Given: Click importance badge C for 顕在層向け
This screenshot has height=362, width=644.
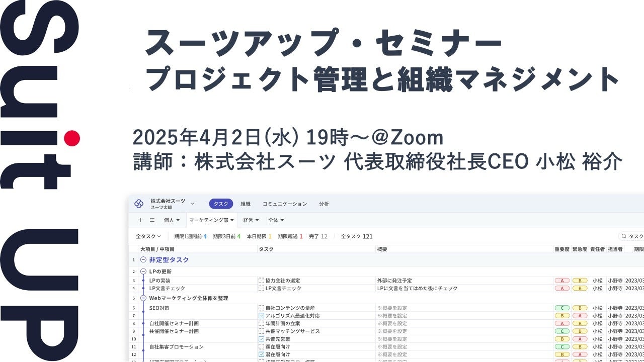Looking at the screenshot, I should (x=562, y=347).
